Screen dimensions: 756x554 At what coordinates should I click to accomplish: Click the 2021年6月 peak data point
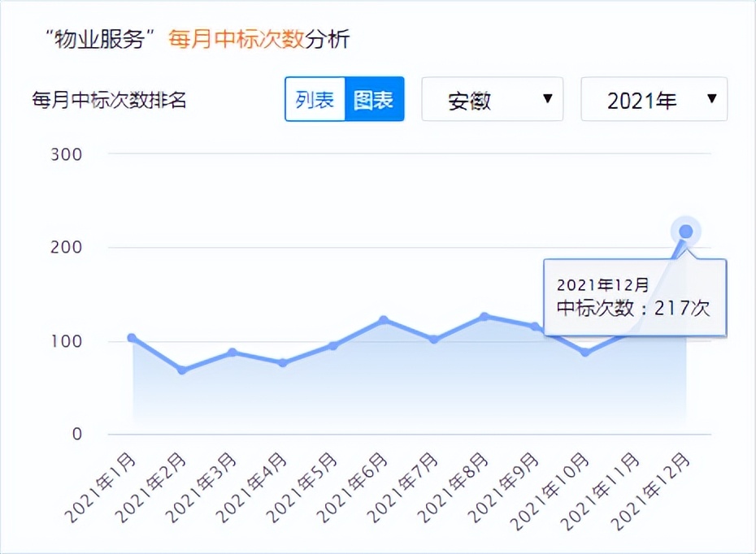(383, 319)
